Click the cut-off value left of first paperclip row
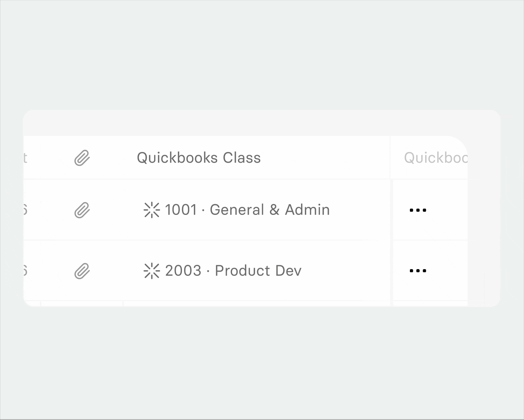 pyautogui.click(x=25, y=210)
